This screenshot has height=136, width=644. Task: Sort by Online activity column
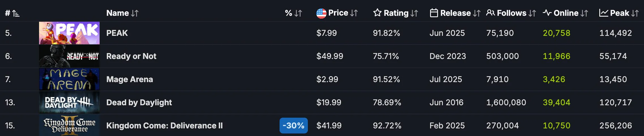(x=565, y=13)
